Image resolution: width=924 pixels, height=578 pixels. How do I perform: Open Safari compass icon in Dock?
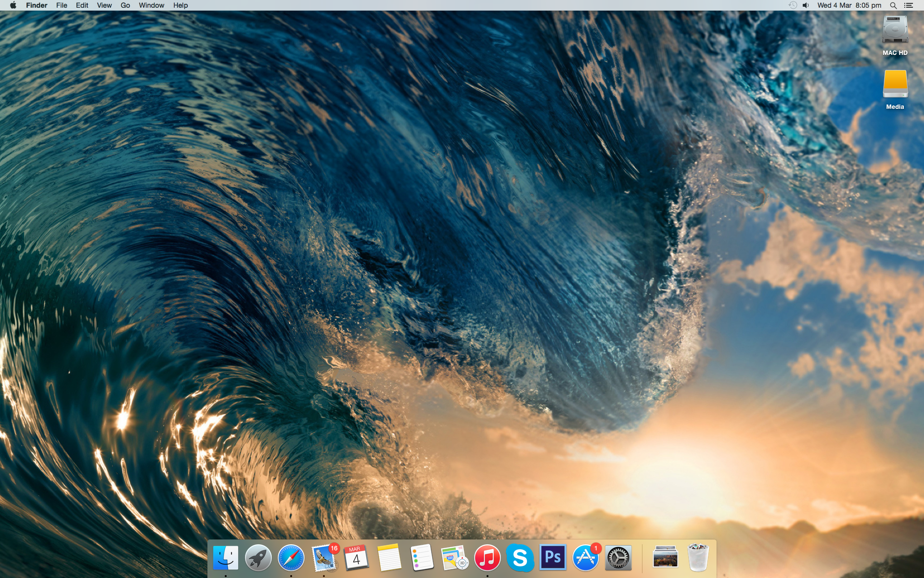291,558
